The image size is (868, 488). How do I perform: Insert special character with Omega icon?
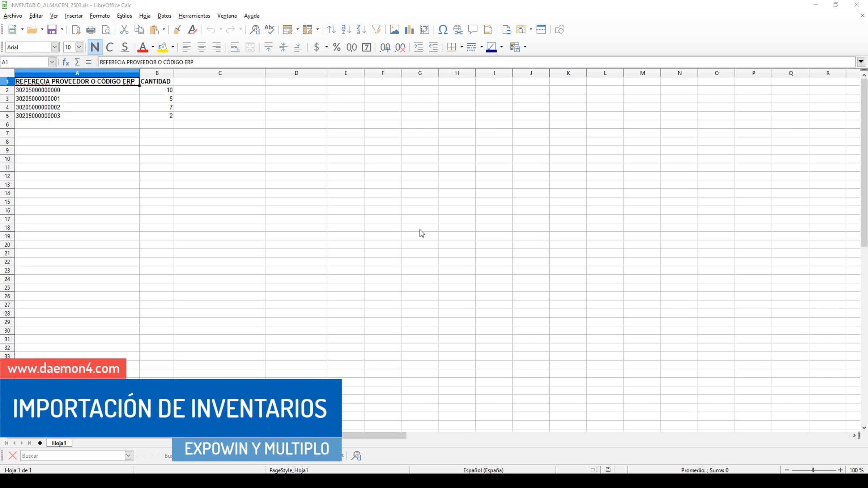point(443,30)
